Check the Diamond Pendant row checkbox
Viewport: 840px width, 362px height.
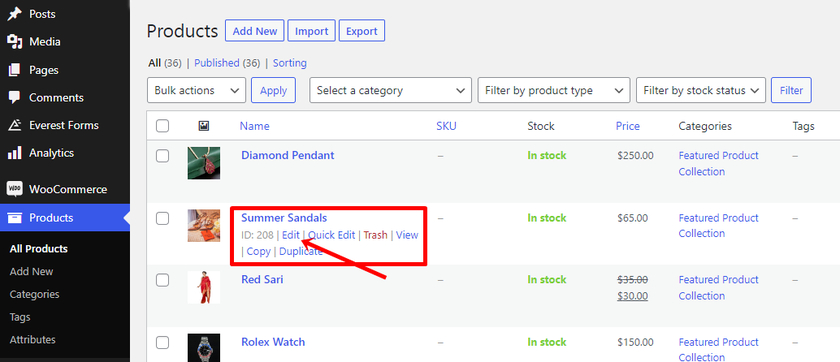point(162,156)
